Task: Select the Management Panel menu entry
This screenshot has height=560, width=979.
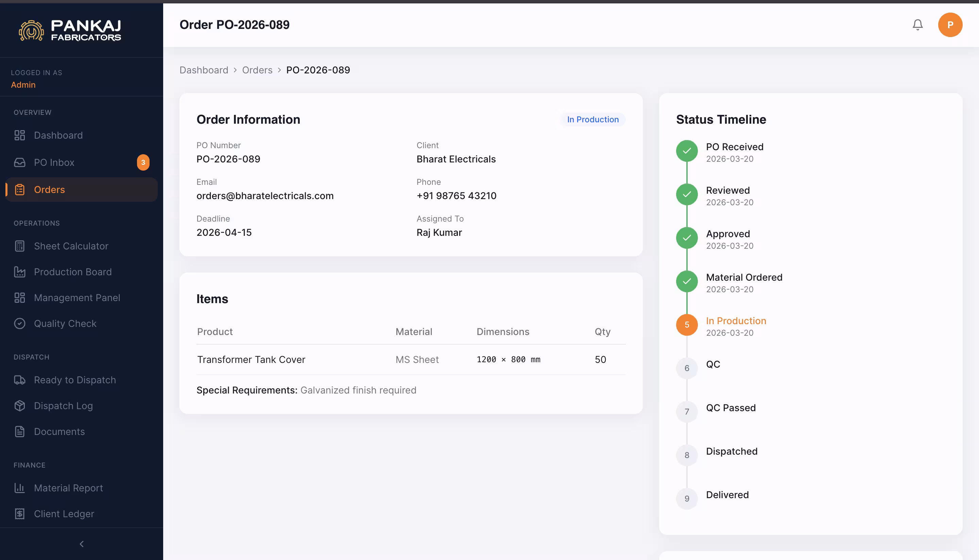Action: [76, 297]
